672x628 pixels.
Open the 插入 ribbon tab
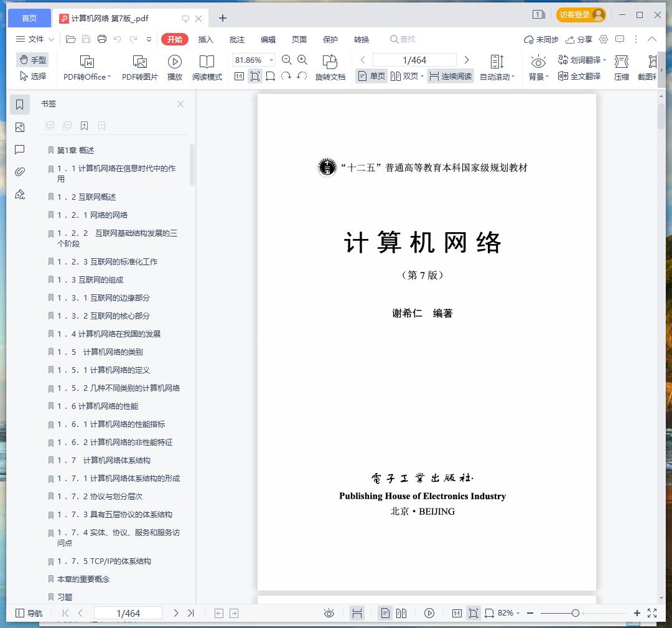[206, 39]
